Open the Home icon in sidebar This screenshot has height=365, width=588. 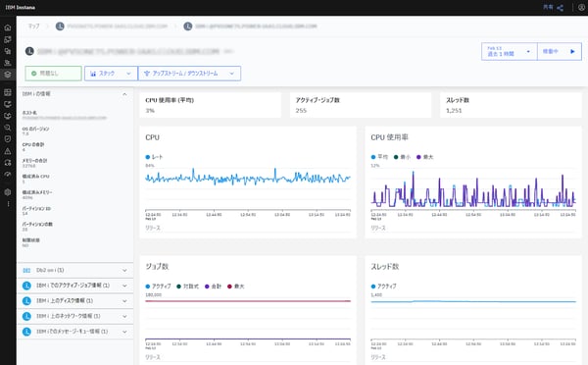(x=8, y=27)
